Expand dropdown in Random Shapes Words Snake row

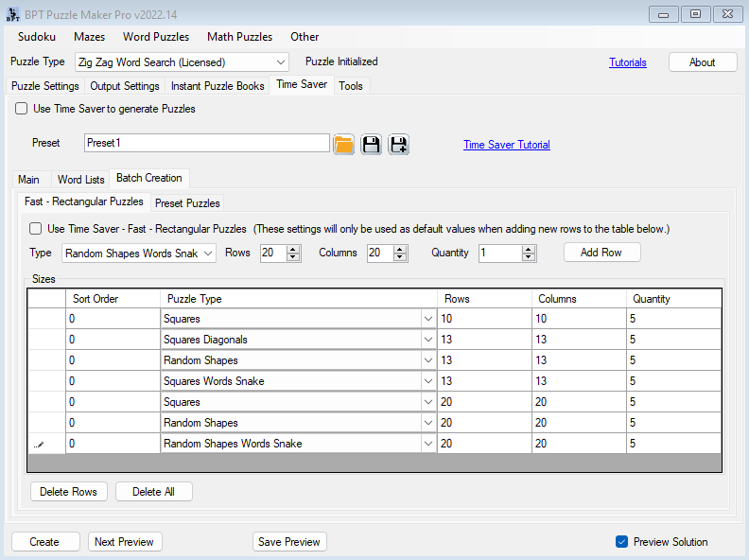click(428, 444)
